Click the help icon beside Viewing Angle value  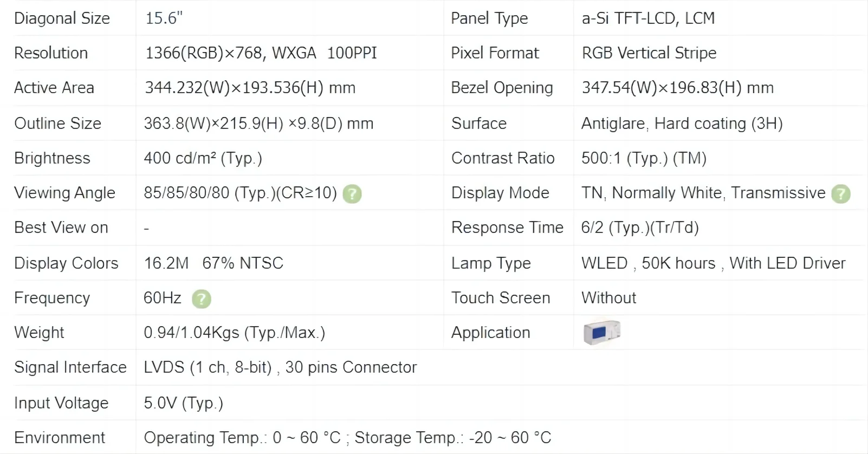click(x=352, y=194)
